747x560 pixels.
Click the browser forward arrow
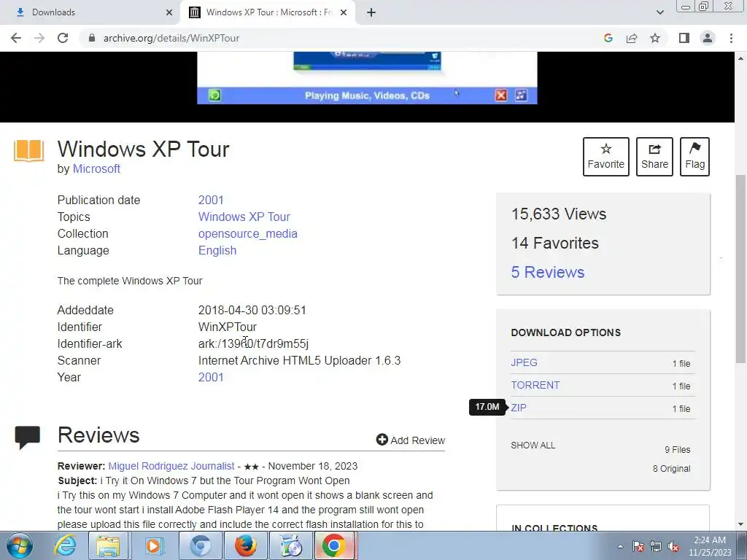(x=39, y=38)
